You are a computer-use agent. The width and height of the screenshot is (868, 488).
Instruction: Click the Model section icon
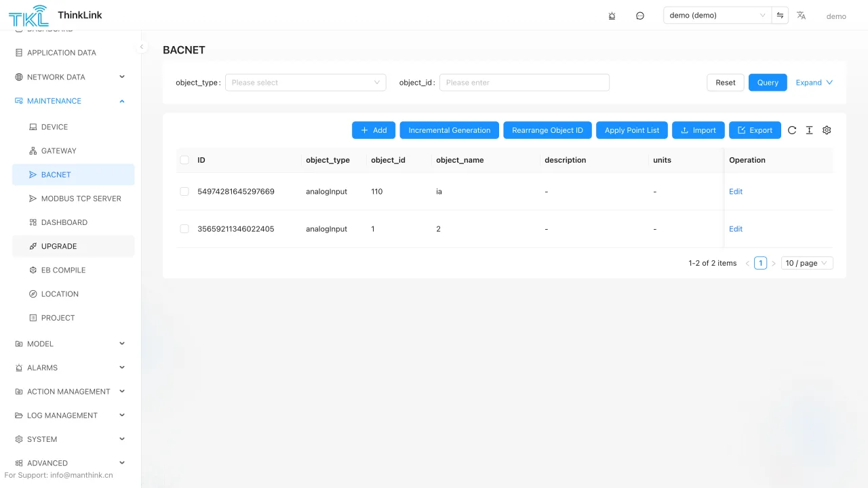coord(19,344)
